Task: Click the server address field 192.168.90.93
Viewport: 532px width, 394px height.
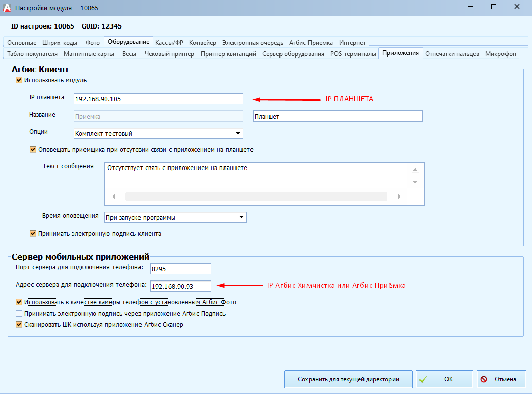Action: click(181, 286)
